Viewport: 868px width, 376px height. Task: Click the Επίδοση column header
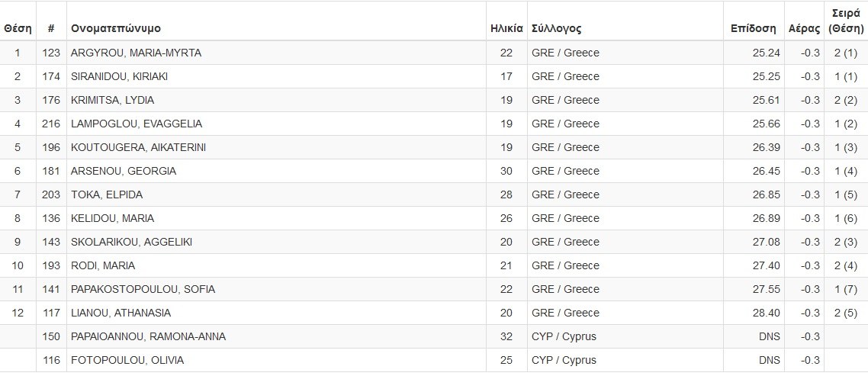click(753, 28)
